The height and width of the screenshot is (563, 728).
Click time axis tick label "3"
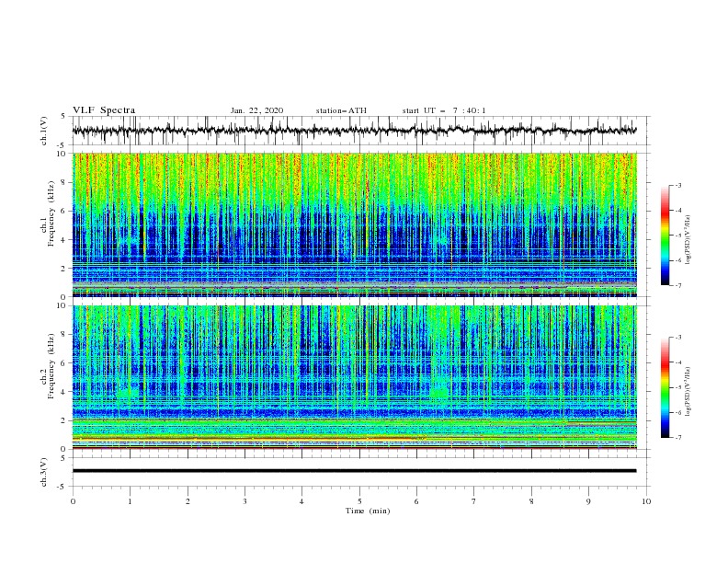coord(245,501)
